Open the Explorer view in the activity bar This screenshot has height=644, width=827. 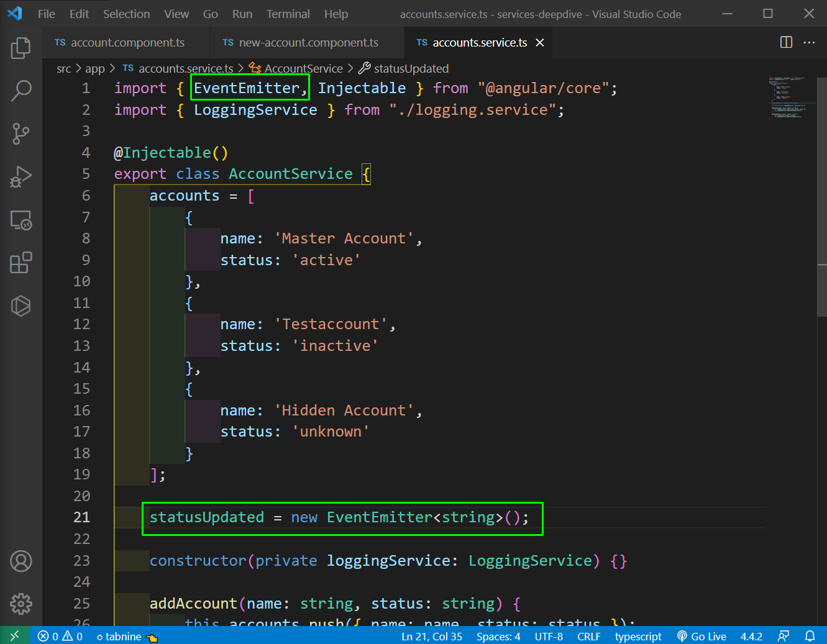point(21,48)
